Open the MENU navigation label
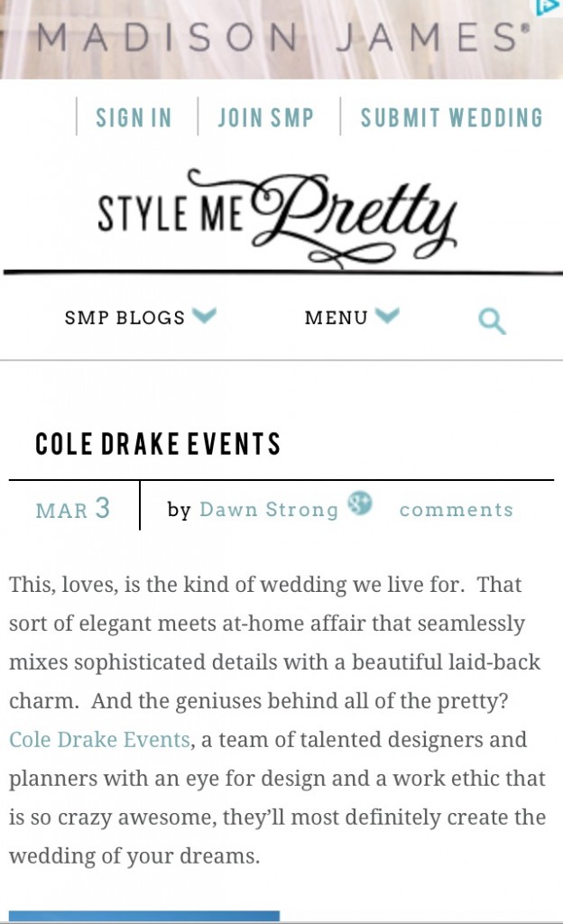Screen dimensions: 563x924 tap(336, 318)
